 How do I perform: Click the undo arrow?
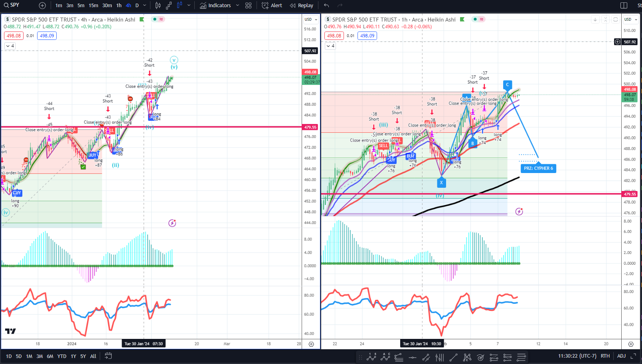[x=327, y=6]
